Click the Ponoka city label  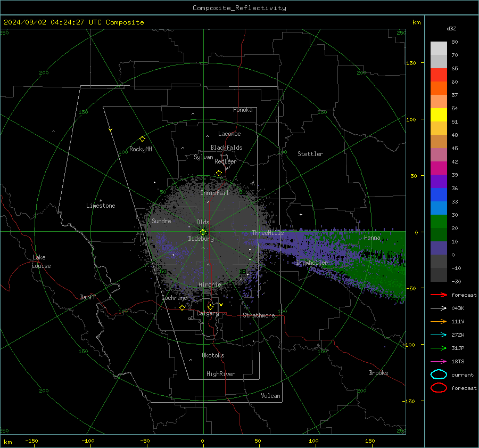point(243,110)
